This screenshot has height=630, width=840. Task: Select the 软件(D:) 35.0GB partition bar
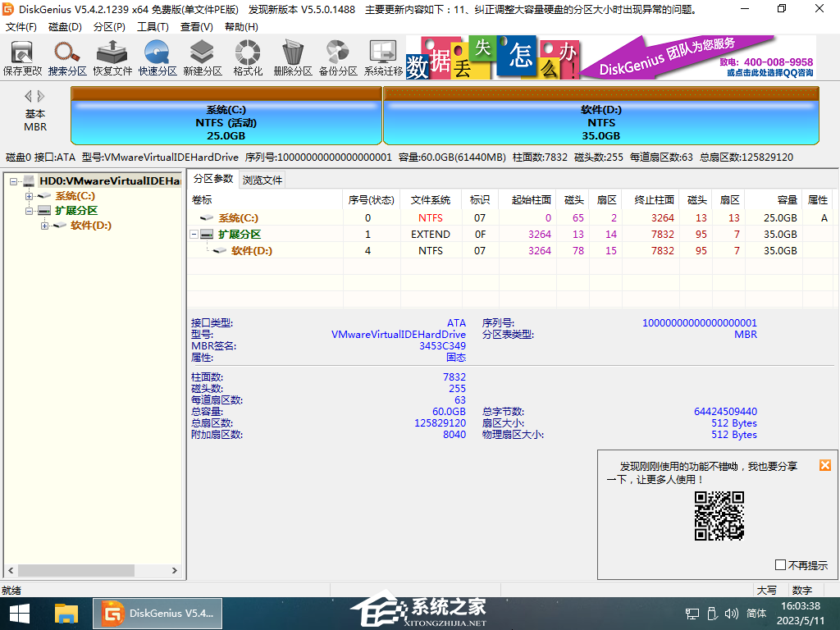point(601,116)
